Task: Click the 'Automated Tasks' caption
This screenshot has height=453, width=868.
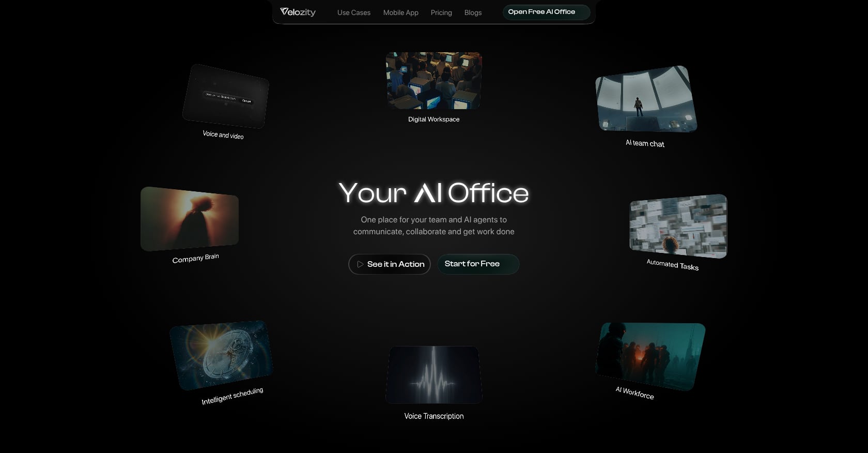Action: [x=673, y=265]
